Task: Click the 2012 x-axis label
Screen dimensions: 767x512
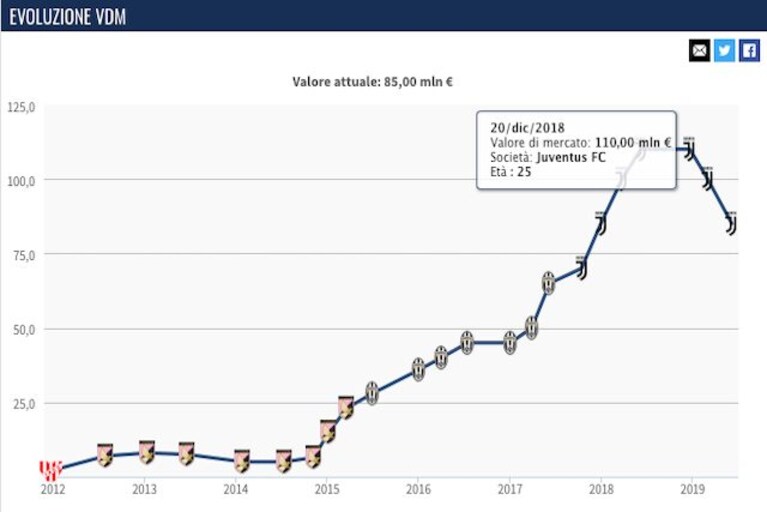Action: click(x=53, y=489)
